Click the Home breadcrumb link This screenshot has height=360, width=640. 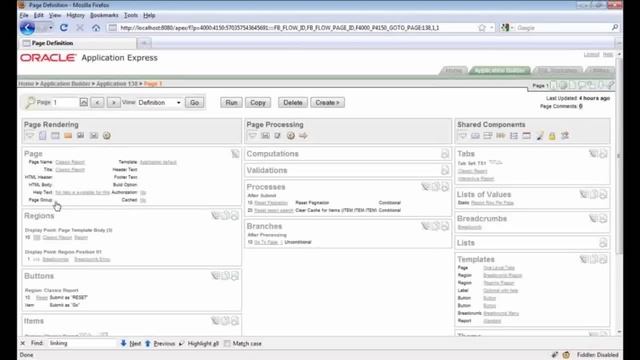[26, 84]
